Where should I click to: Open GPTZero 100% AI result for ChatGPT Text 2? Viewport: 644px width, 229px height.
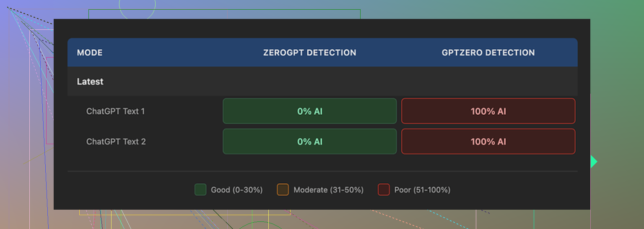click(488, 142)
